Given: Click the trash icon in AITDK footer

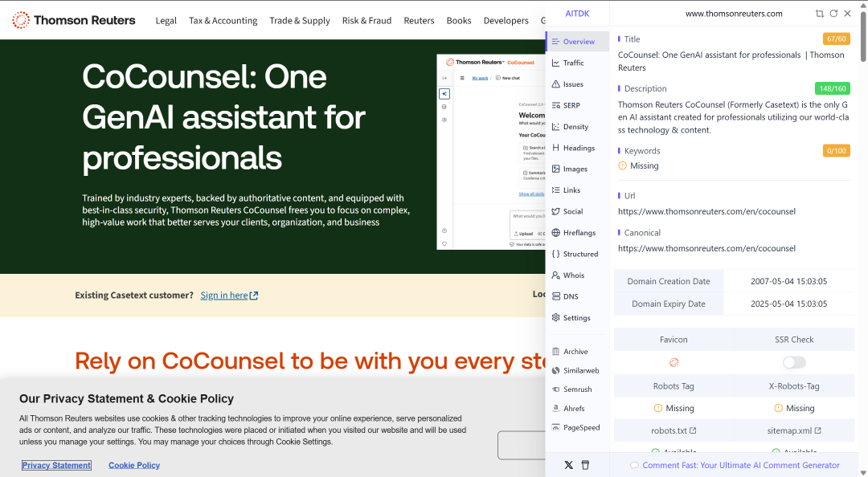Looking at the screenshot, I should [585, 465].
